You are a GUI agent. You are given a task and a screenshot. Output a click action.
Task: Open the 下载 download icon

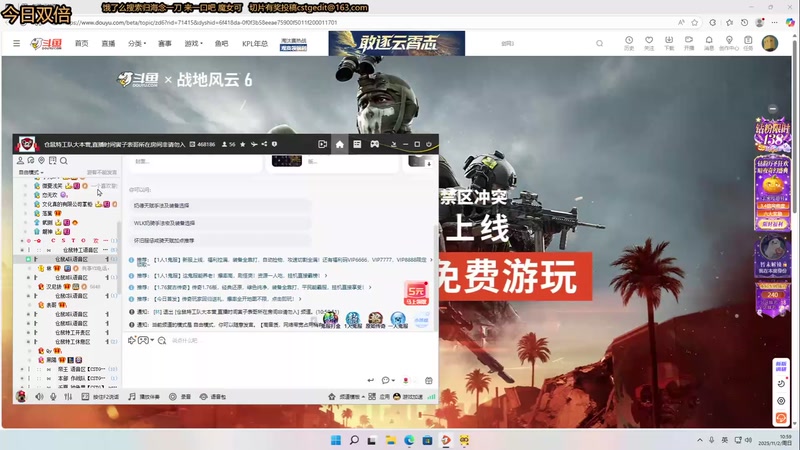point(669,43)
